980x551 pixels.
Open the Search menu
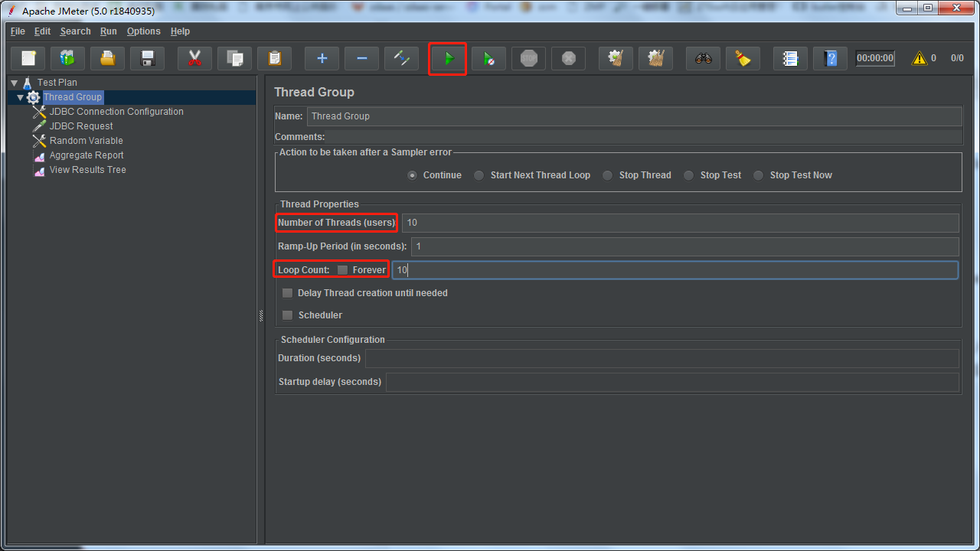[76, 31]
